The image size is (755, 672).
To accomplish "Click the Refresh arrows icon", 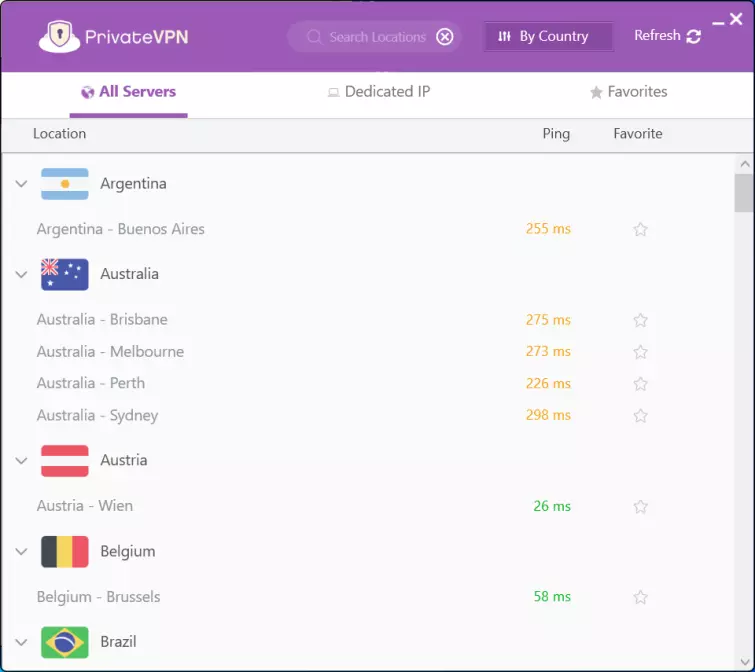I will (x=693, y=36).
